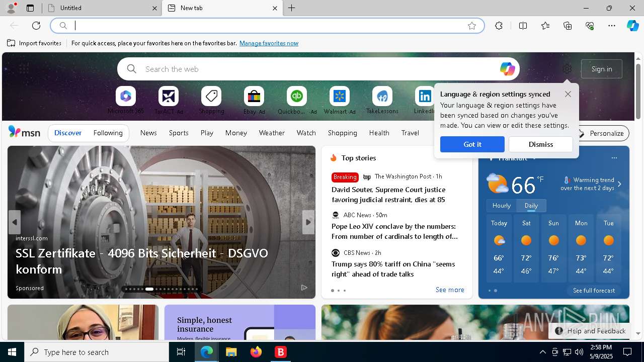Image resolution: width=644 pixels, height=362 pixels.
Task: Expand warming trend forecast arrow
Action: pyautogui.click(x=619, y=184)
